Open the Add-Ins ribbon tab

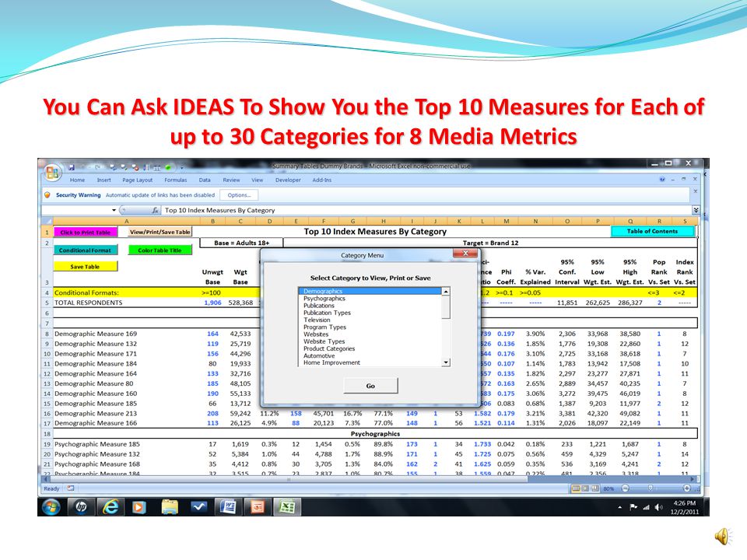pos(322,180)
